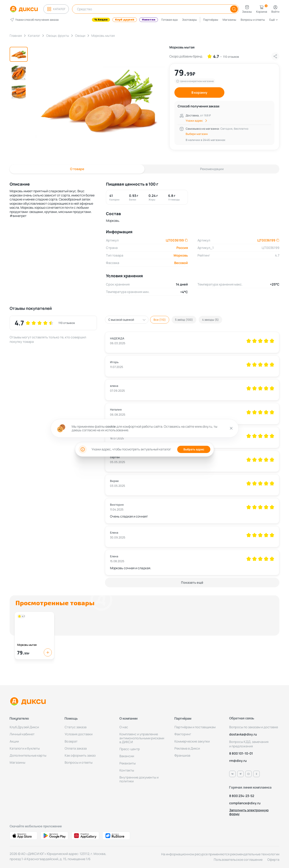
Task: Open the Заказы orders icon
Action: point(247,7)
